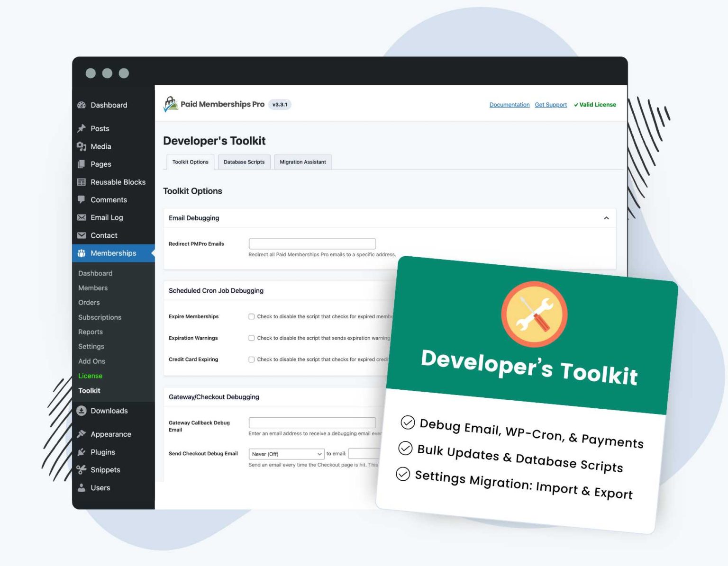Viewport: 728px width, 566px height.
Task: Click the Memberships sidebar icon
Action: [x=82, y=253]
